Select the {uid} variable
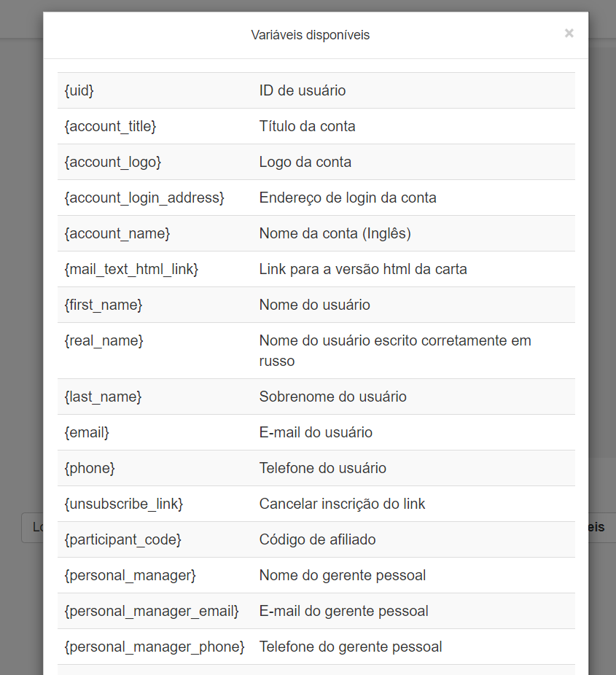616x675 pixels. (79, 90)
